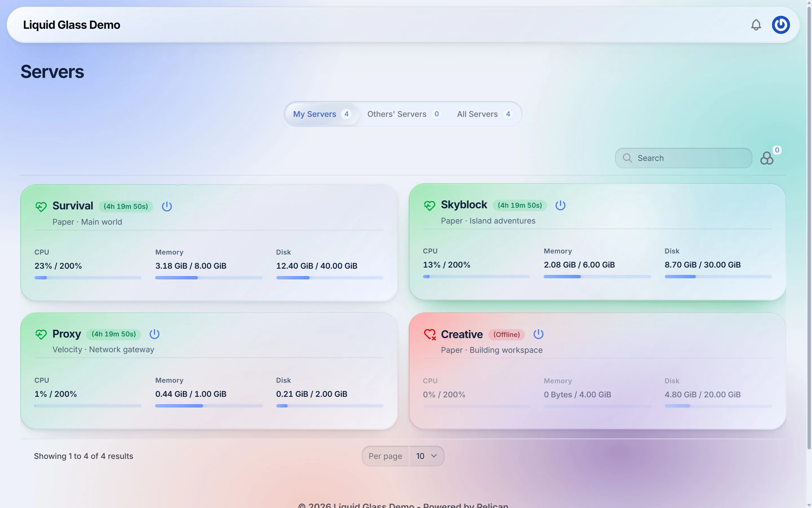Click Skyblock uptime badge 4h 19m 50s

[520, 205]
